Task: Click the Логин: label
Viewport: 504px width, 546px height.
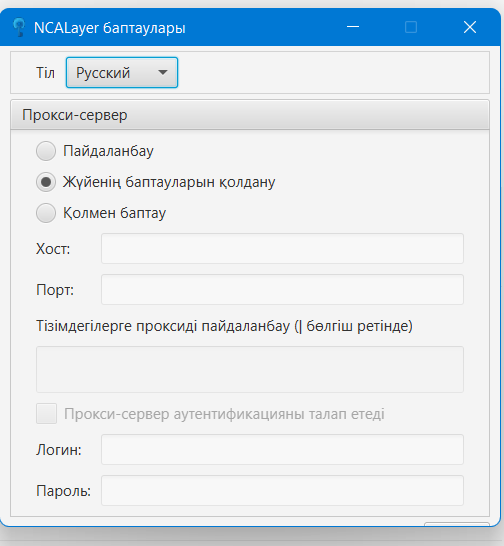Action: click(59, 450)
